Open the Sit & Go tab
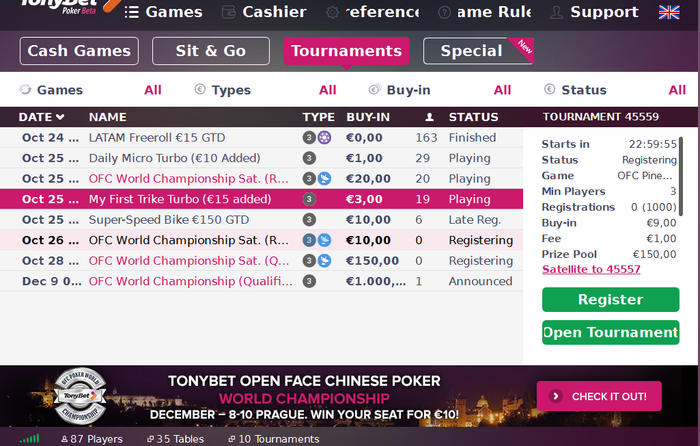Image resolution: width=700 pixels, height=446 pixels. pos(211,51)
